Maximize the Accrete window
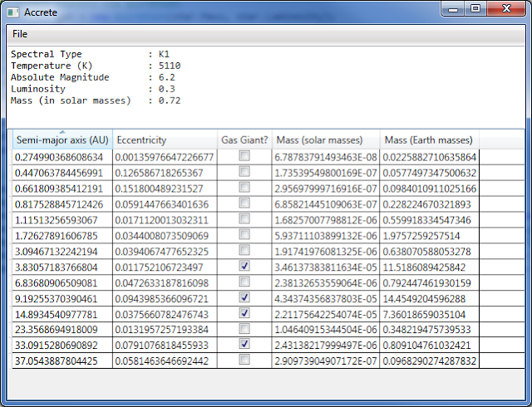 [475, 9]
